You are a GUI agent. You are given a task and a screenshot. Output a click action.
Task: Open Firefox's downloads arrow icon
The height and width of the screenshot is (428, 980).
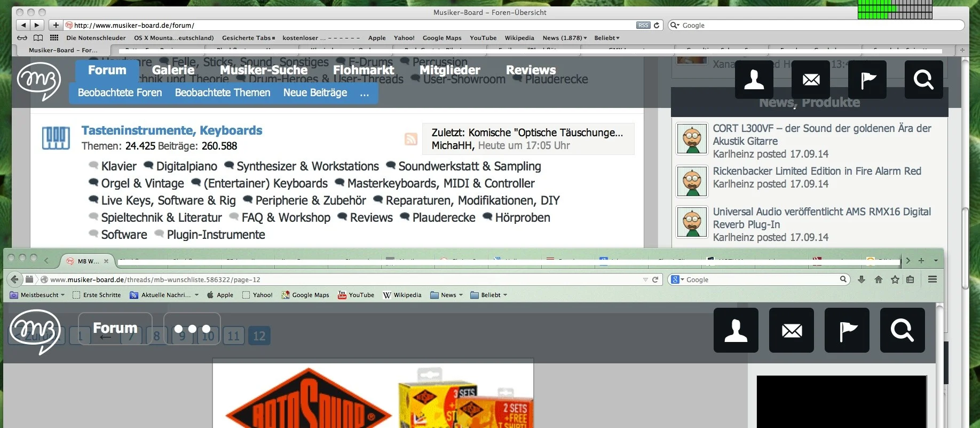point(862,279)
